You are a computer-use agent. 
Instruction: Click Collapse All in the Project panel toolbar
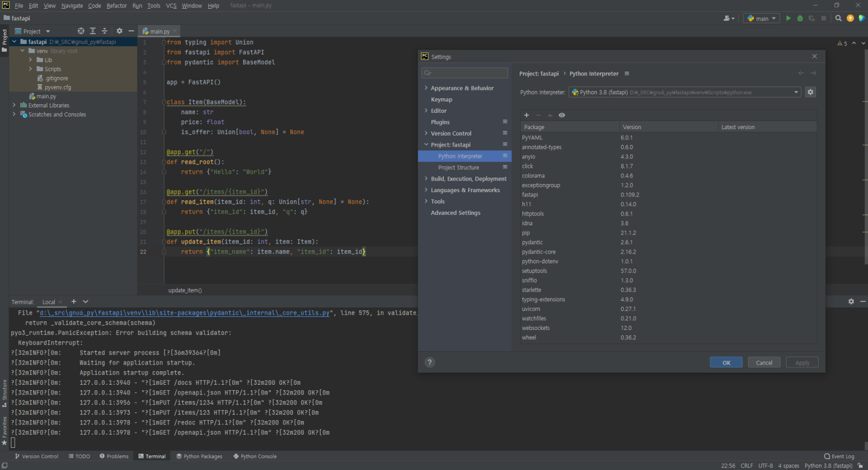[105, 31]
